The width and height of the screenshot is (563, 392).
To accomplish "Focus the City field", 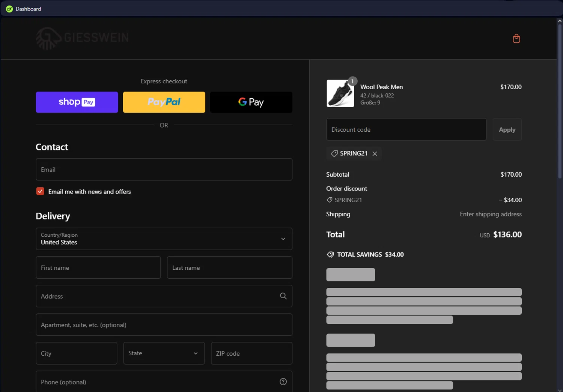I will click(77, 353).
